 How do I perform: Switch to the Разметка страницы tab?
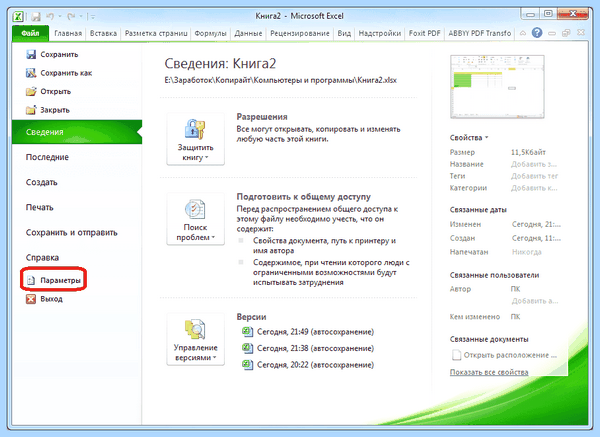[x=156, y=33]
